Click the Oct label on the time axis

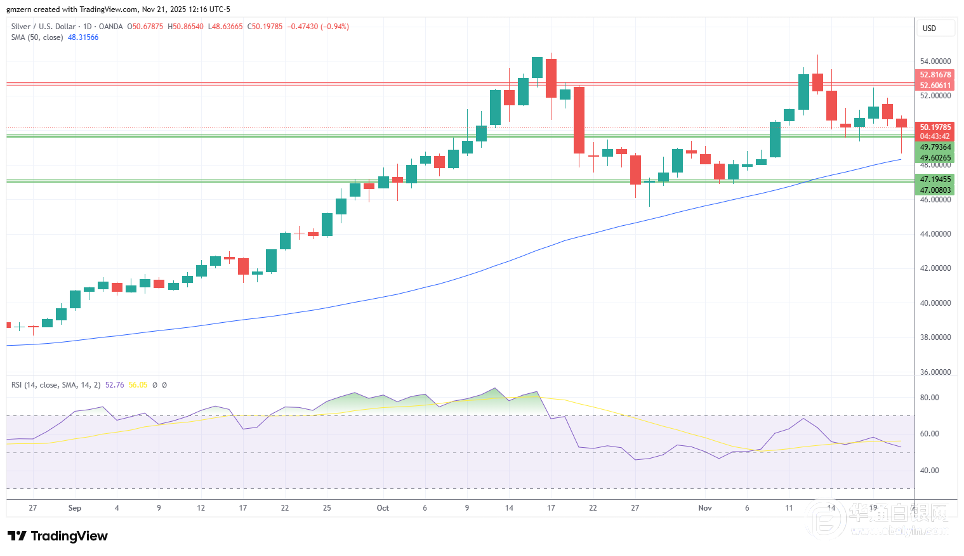(381, 507)
